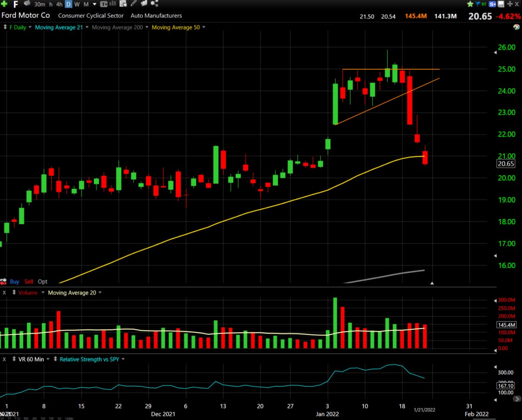
Task: Click the Buy button
Action: pos(14,281)
